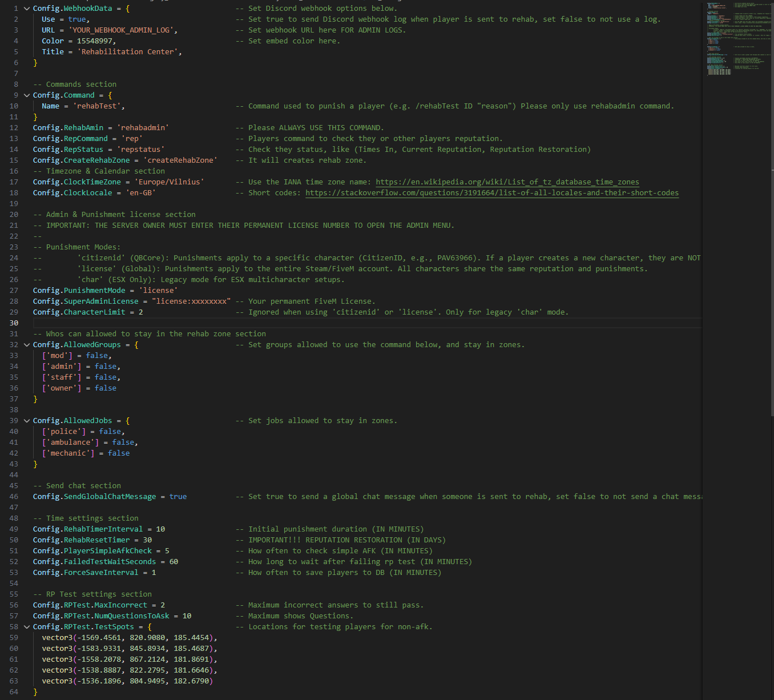Fold the Config.AllowedGroups table
Viewport: 774px width, 700px height.
(x=26, y=345)
